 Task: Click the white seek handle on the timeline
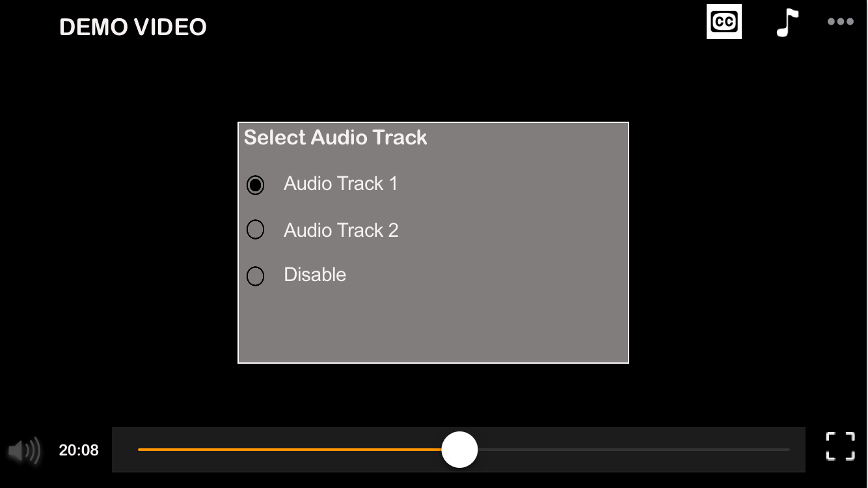[459, 449]
